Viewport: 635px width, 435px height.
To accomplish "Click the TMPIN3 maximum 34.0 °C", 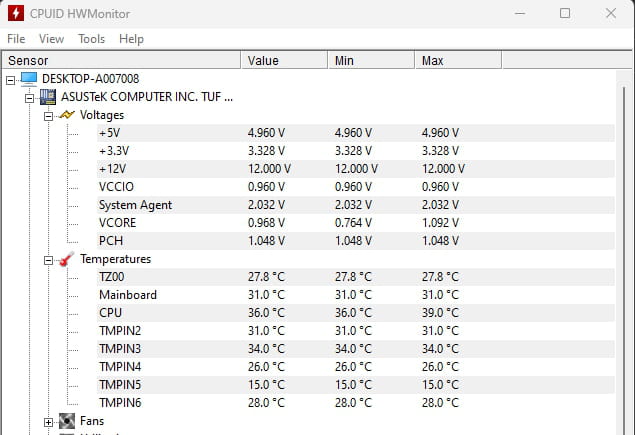I will point(441,349).
